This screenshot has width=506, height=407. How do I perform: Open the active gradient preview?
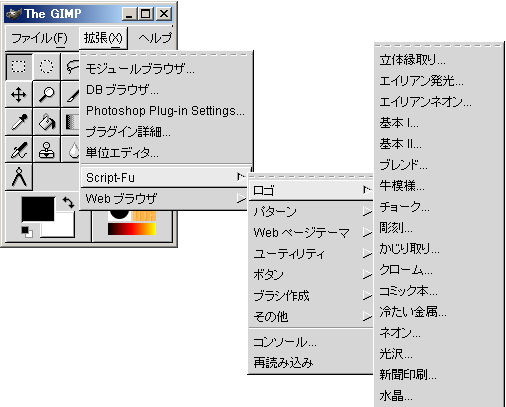(x=132, y=229)
